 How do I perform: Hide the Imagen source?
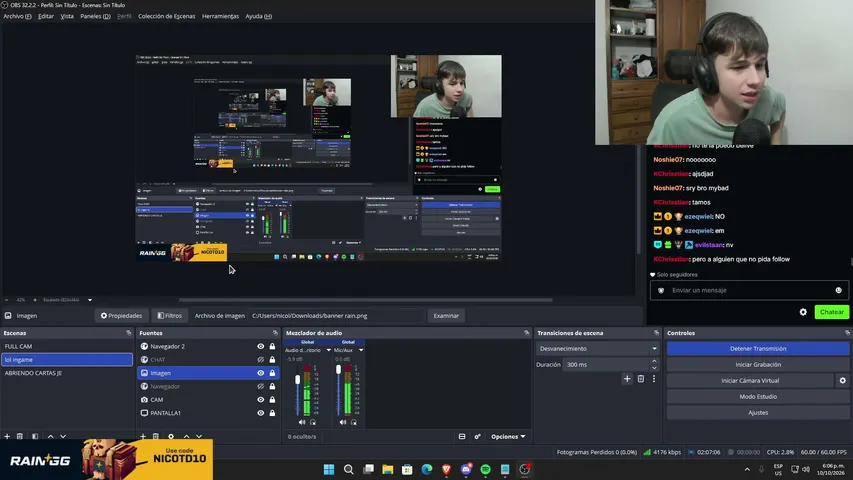(261, 373)
